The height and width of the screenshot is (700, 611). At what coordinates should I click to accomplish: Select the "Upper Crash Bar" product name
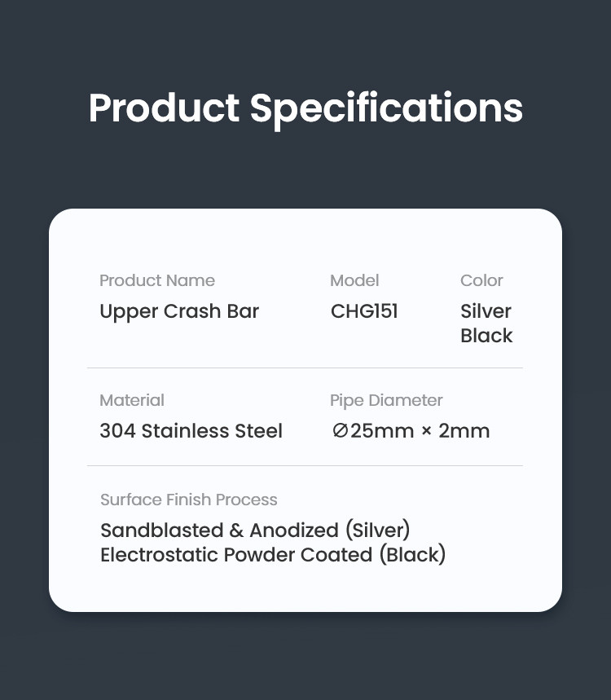[179, 311]
